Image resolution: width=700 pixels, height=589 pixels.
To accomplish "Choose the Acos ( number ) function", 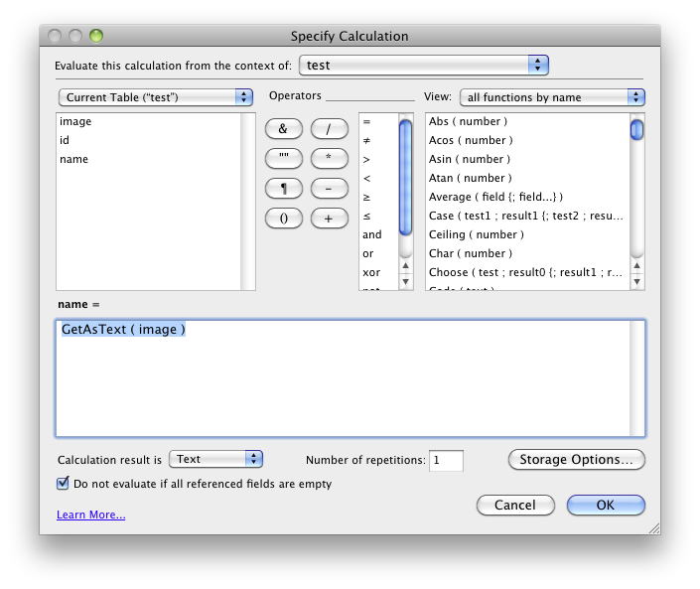I will click(x=527, y=140).
